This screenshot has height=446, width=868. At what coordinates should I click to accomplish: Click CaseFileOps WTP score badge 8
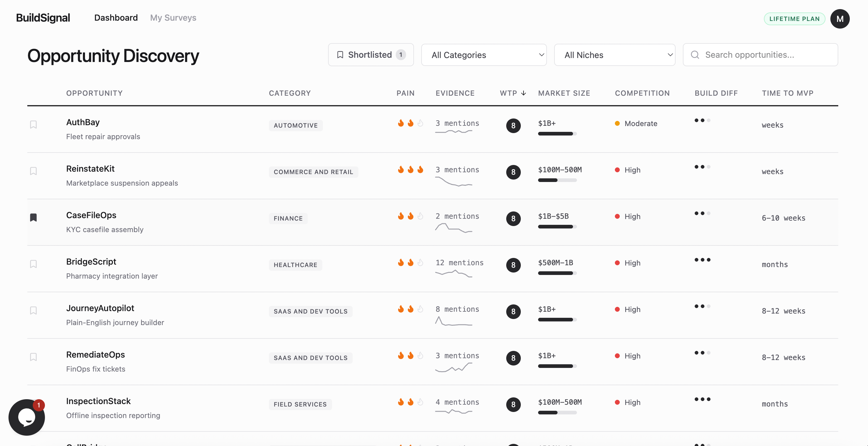click(513, 219)
